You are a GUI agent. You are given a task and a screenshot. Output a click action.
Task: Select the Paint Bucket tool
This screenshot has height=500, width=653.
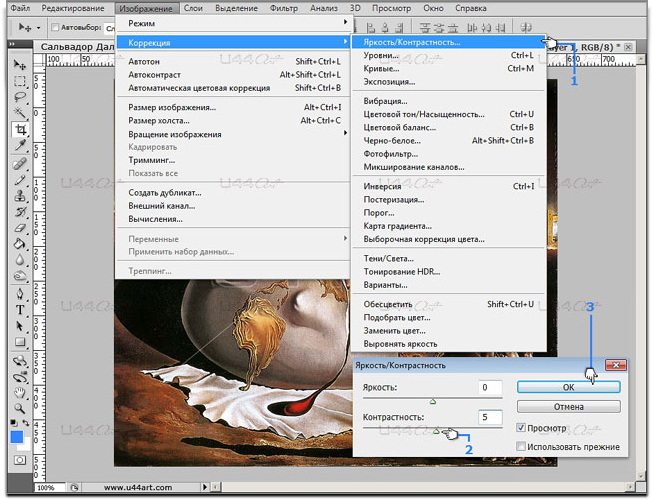click(x=20, y=244)
